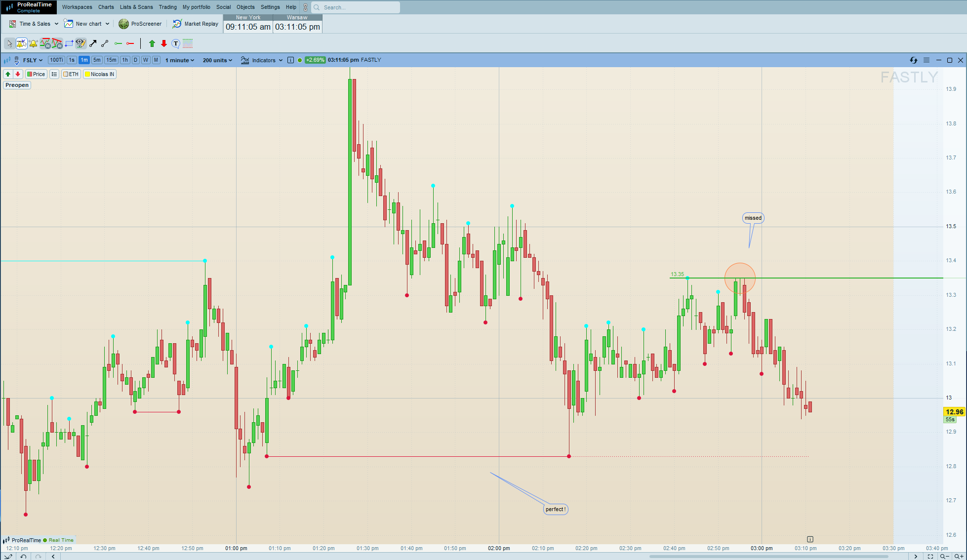Select the black arrow drawing tool
The image size is (967, 560).
(x=93, y=44)
